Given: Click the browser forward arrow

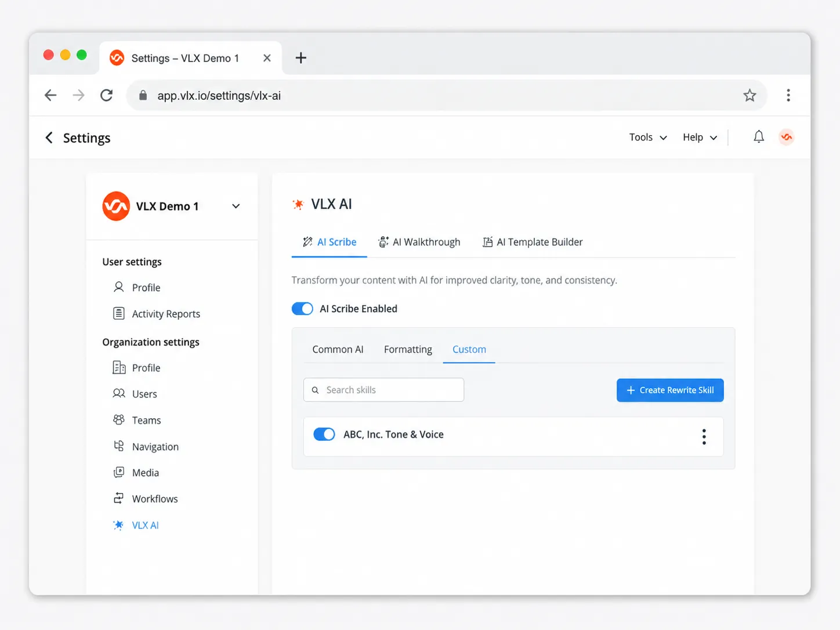Looking at the screenshot, I should click(x=78, y=95).
